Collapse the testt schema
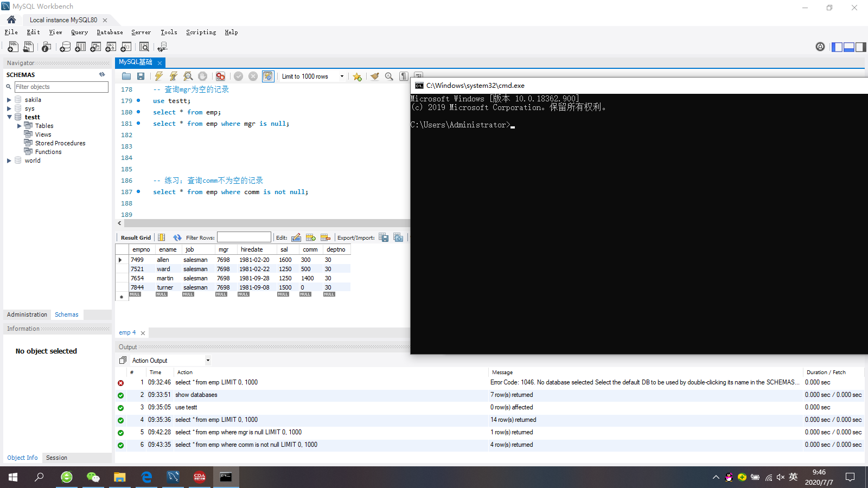 (x=9, y=117)
